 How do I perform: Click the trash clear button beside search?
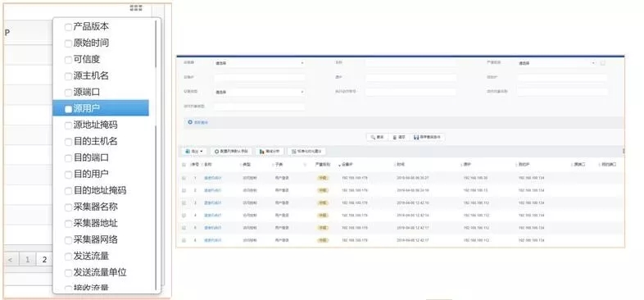click(399, 137)
